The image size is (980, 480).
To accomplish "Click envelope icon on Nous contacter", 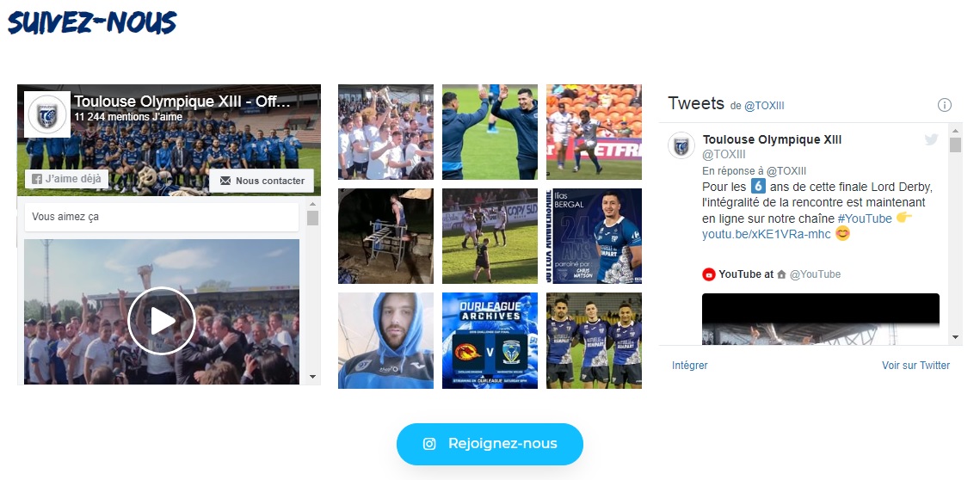I will (225, 181).
